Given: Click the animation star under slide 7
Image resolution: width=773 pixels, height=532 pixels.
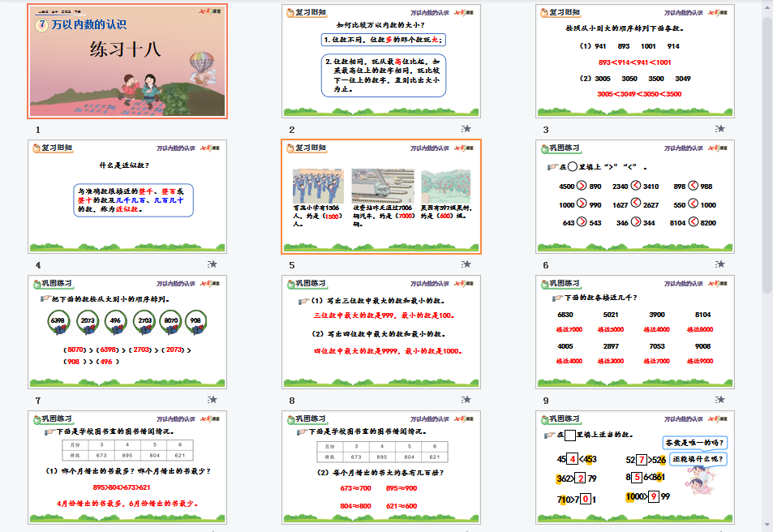Looking at the screenshot, I should (x=212, y=400).
